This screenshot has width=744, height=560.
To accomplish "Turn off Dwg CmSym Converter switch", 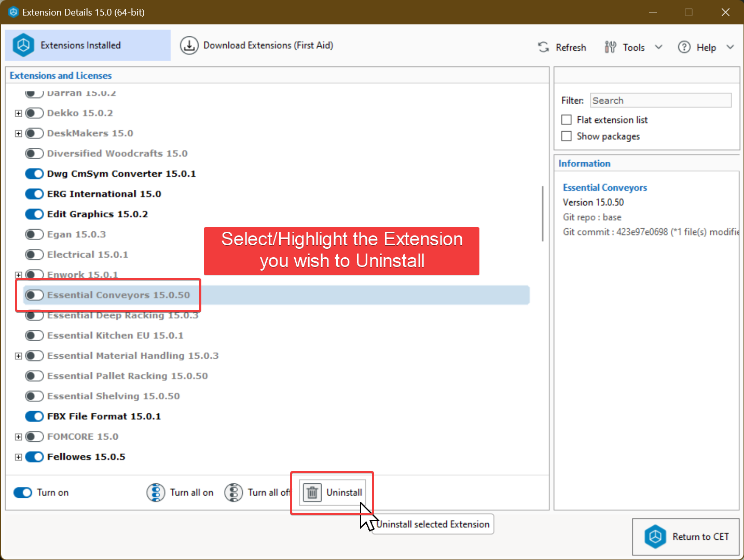I will tap(34, 174).
